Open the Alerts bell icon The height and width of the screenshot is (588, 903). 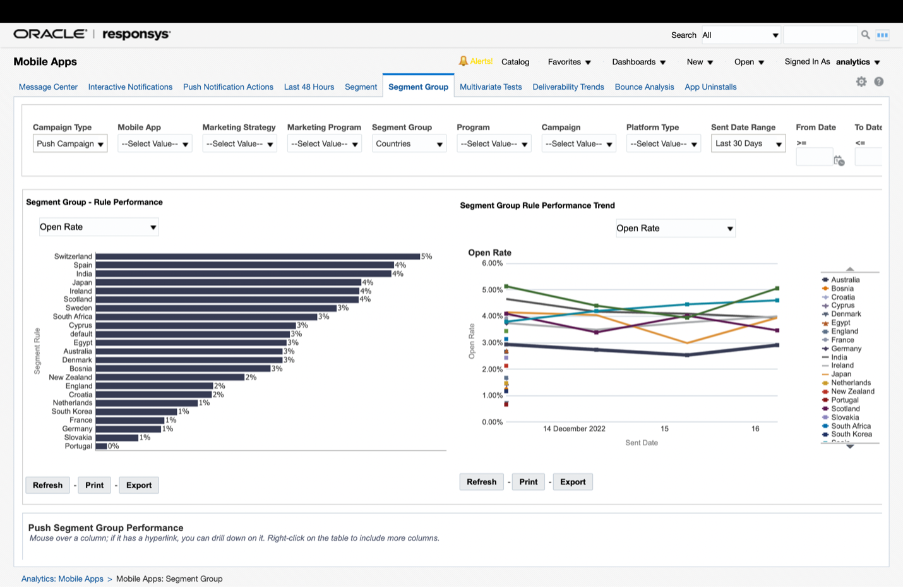click(x=463, y=61)
